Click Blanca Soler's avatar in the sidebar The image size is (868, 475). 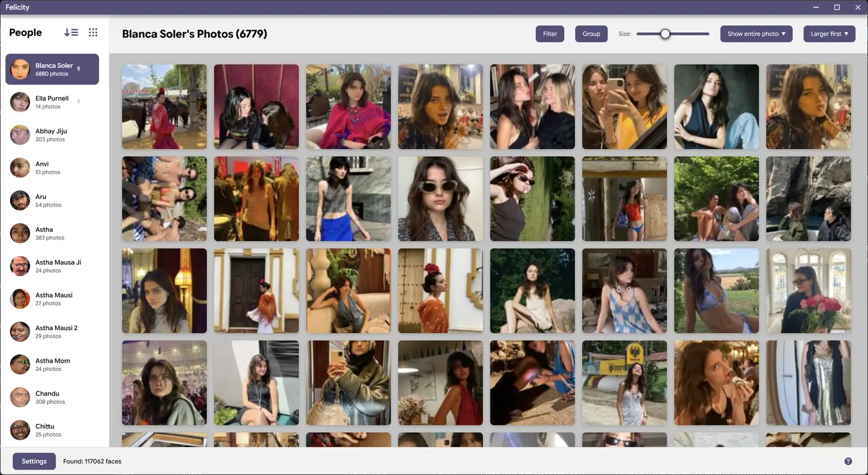[x=20, y=69]
